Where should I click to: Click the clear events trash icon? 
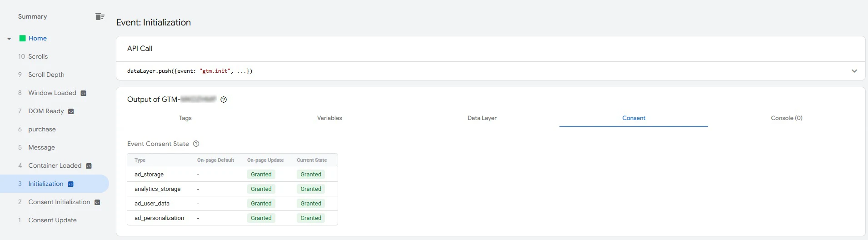pyautogui.click(x=100, y=16)
